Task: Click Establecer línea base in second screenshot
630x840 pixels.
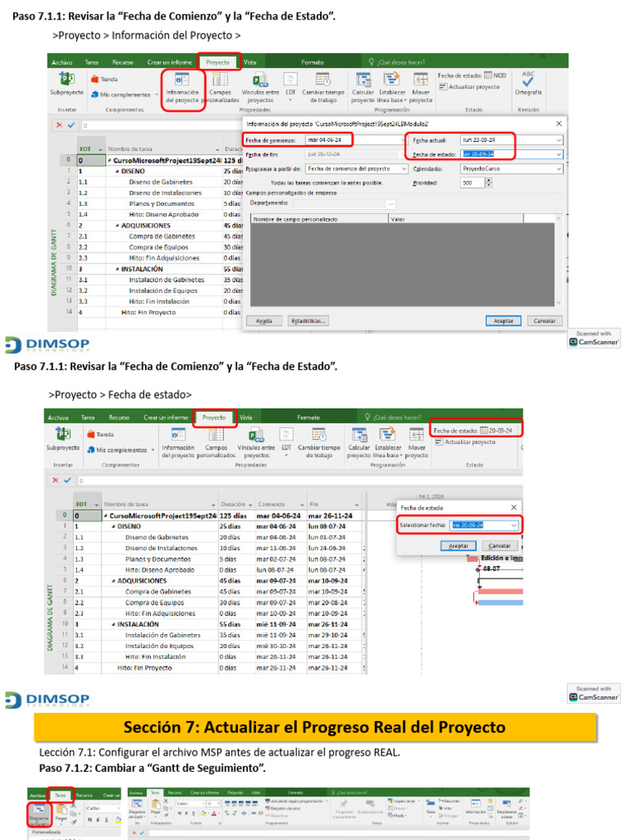Action: click(388, 444)
